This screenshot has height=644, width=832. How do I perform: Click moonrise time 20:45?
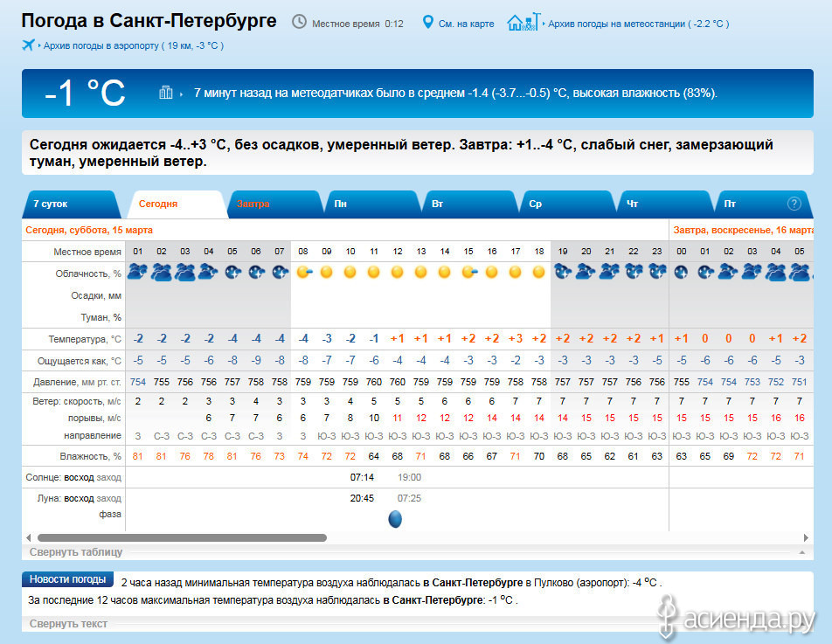[x=362, y=498]
